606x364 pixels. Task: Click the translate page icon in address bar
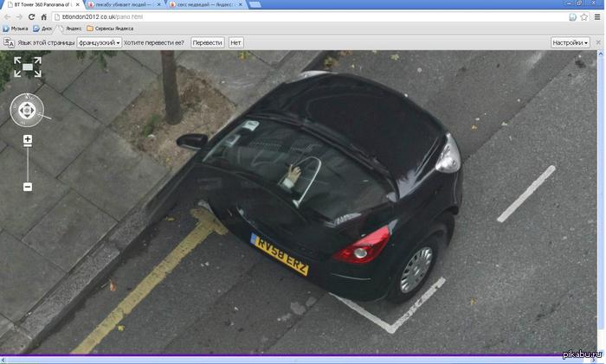[x=572, y=16]
